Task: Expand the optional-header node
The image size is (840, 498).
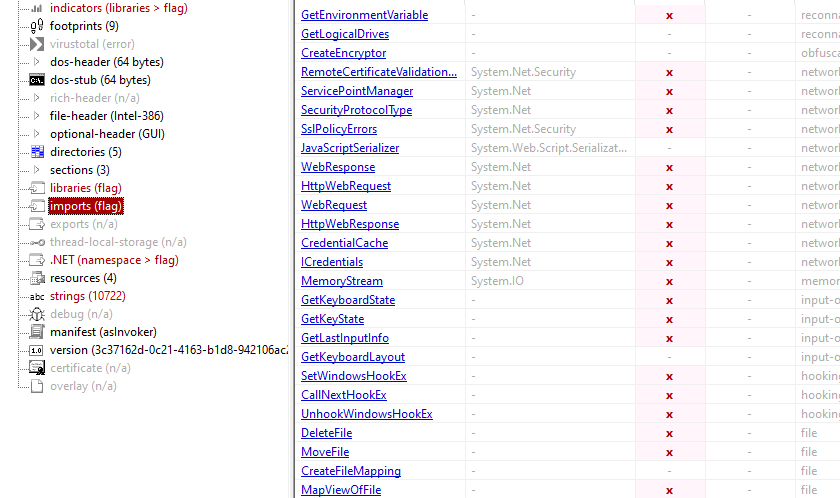Action: pos(36,134)
